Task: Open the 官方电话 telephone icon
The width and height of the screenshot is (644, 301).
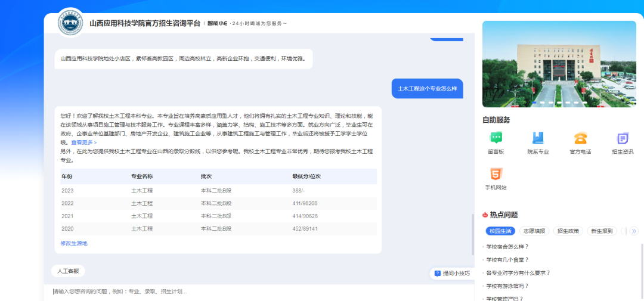Action: tap(580, 138)
